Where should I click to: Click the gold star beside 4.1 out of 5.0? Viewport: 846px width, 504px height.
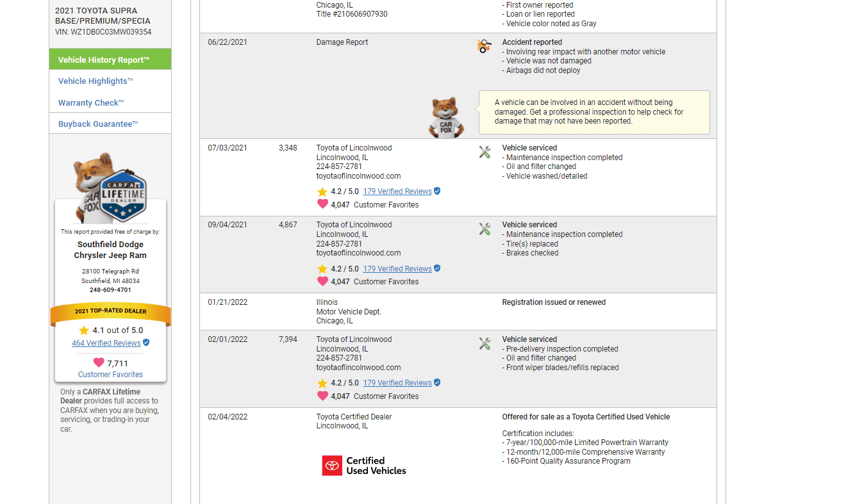coord(84,330)
